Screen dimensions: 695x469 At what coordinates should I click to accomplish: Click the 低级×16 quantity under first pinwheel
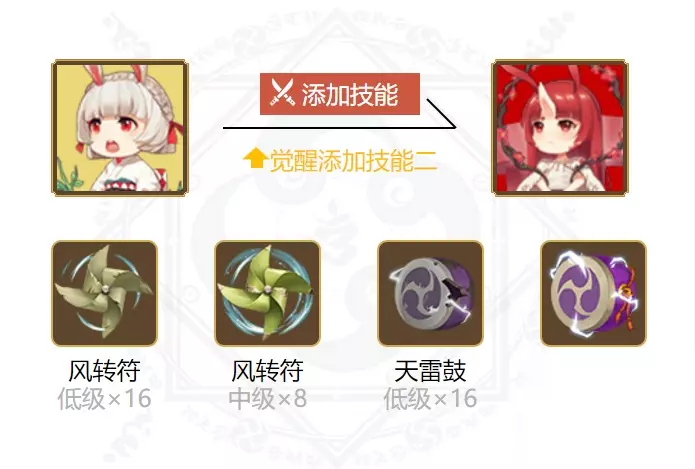[105, 398]
